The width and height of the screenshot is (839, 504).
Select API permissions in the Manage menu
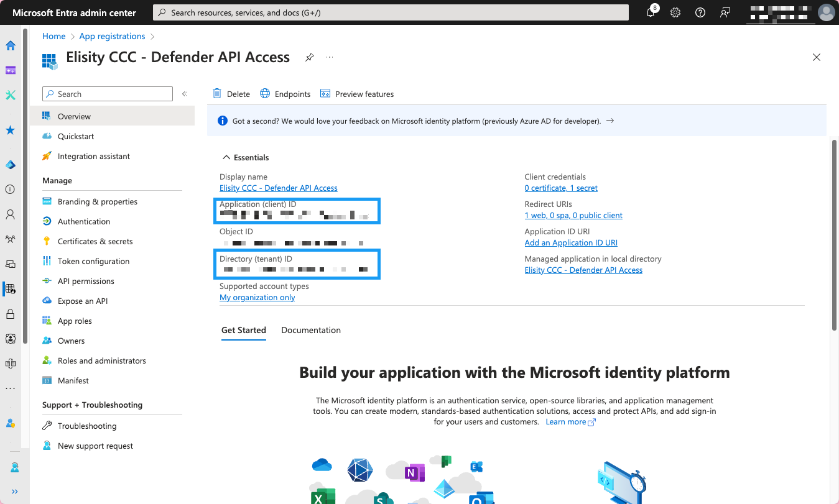tap(86, 281)
